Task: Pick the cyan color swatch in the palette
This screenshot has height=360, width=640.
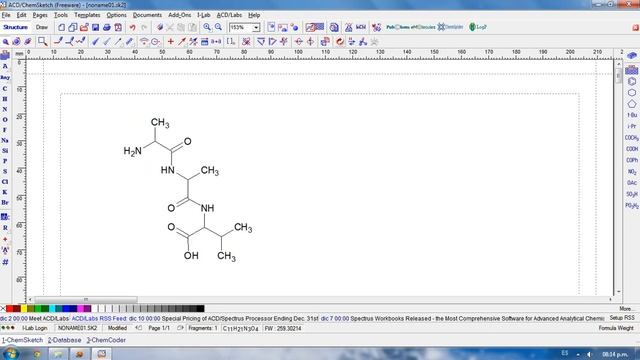Action: tap(52, 309)
